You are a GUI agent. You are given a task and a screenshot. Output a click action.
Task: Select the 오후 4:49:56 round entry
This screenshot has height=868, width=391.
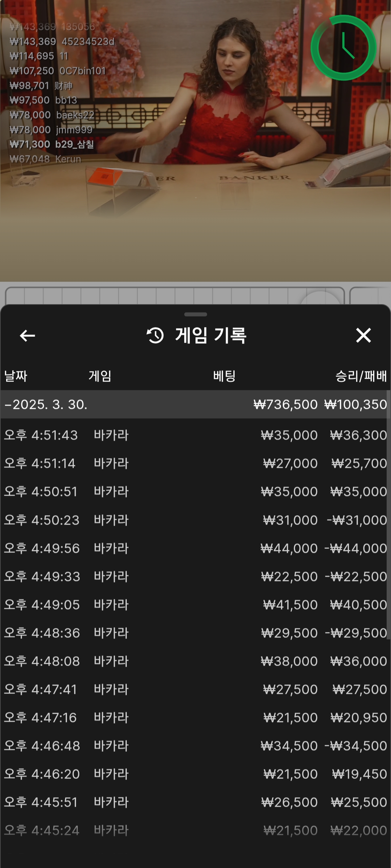(195, 548)
